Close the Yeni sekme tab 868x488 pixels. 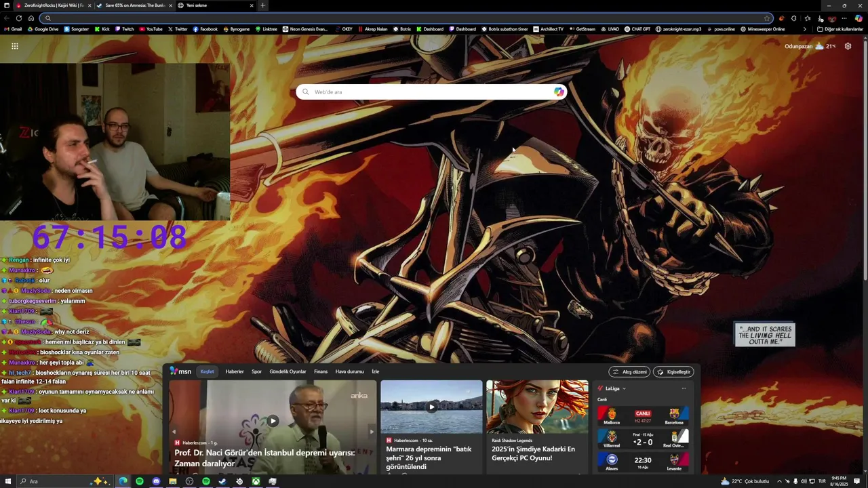[x=252, y=5]
